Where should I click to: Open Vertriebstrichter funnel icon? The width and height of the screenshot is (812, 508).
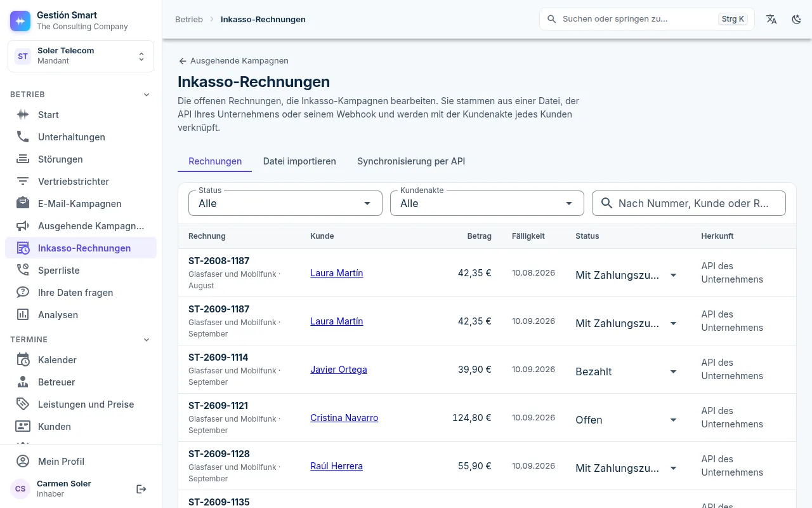click(23, 182)
